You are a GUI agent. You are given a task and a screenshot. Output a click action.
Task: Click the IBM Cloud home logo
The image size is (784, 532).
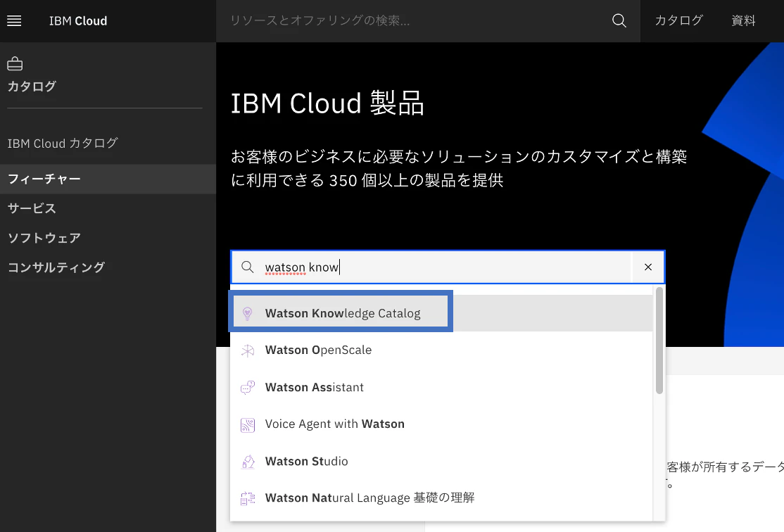click(78, 21)
